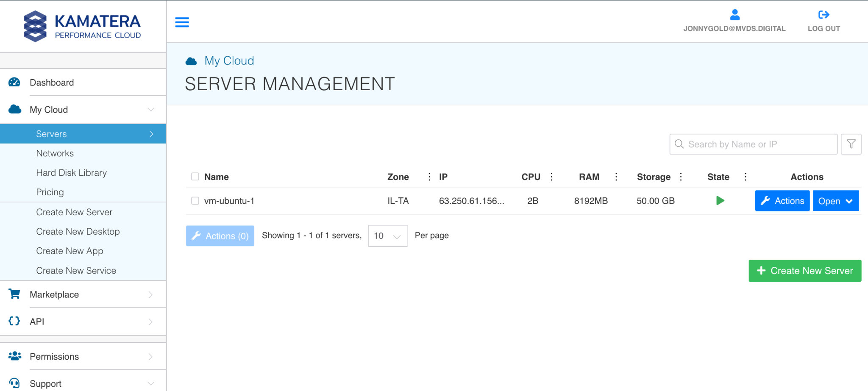Click the My Cloud sidebar cloud icon
The height and width of the screenshot is (391, 868).
click(15, 109)
